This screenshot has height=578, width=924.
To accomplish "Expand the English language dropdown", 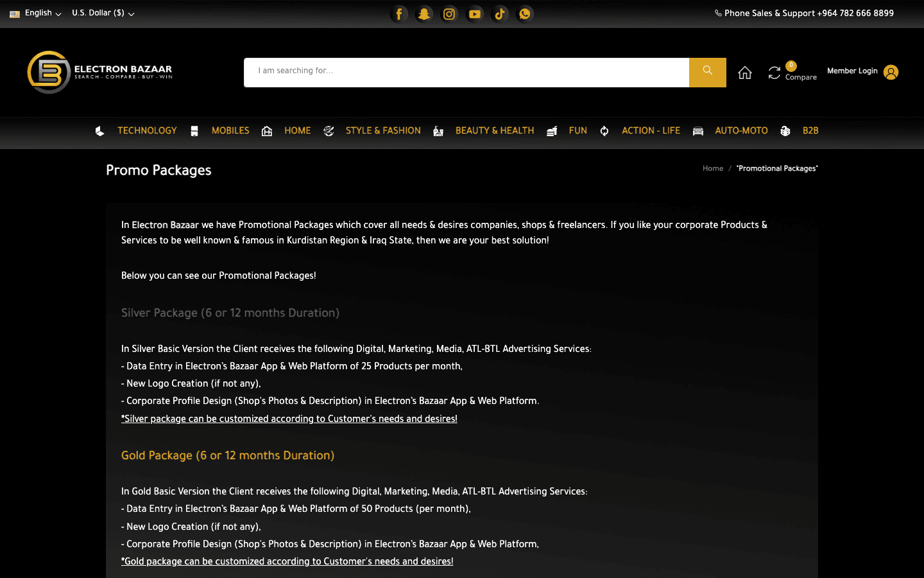I will pos(36,13).
